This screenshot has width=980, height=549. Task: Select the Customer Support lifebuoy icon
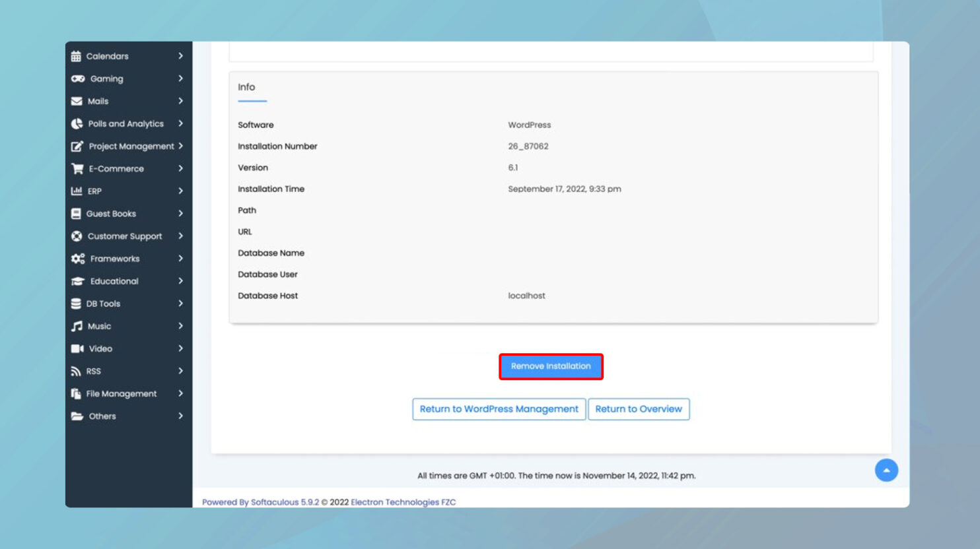tap(77, 236)
